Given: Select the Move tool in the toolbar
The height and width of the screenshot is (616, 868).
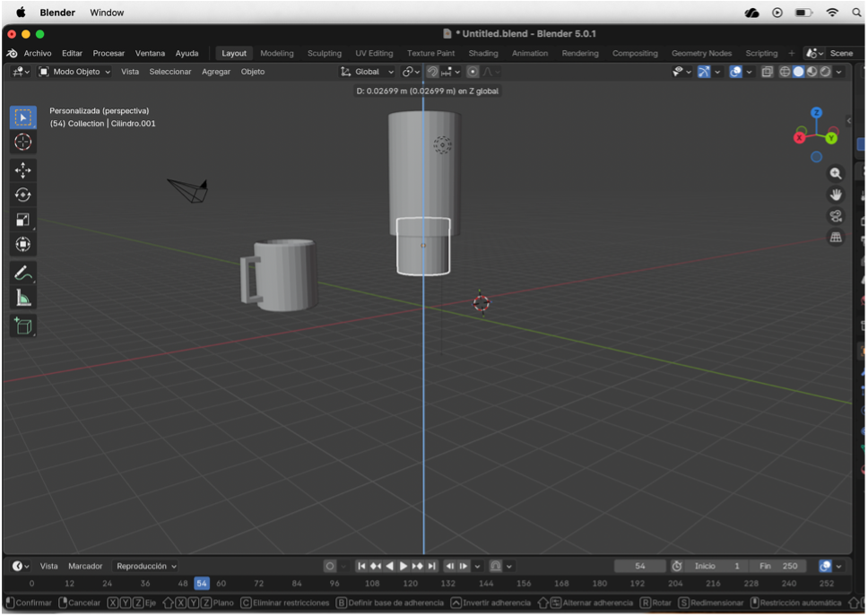Looking at the screenshot, I should click(x=23, y=170).
